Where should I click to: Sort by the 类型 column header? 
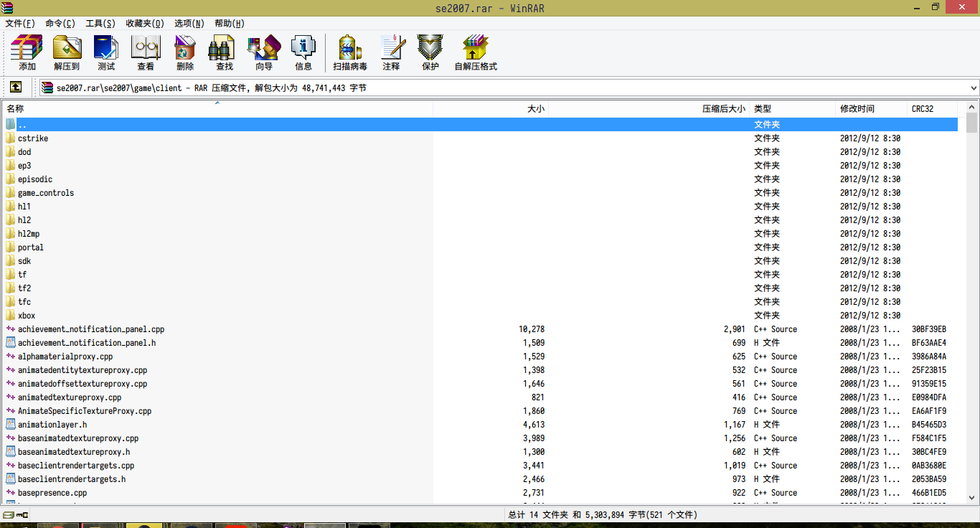coord(793,108)
